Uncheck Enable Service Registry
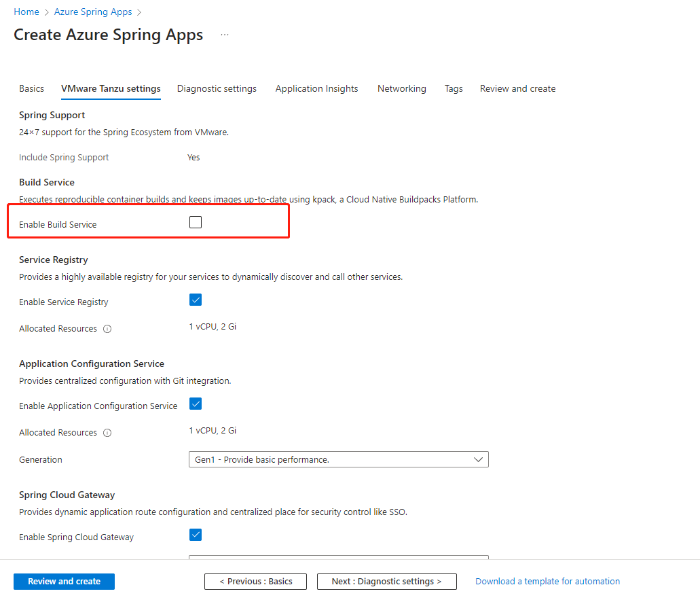This screenshot has width=700, height=602. 196,300
